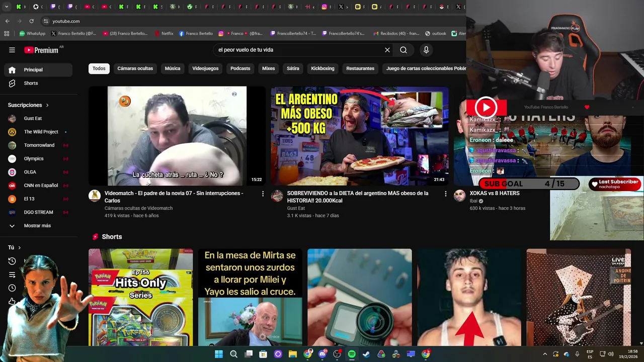The height and width of the screenshot is (362, 644).
Task: Select the Sátira filter chip
Action: [x=293, y=68]
